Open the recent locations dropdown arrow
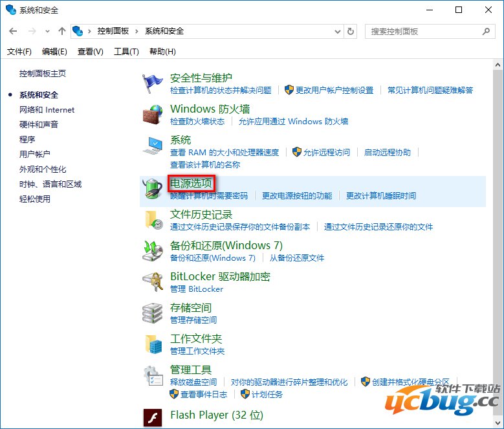Viewport: 504px width, 429px height. coord(49,31)
